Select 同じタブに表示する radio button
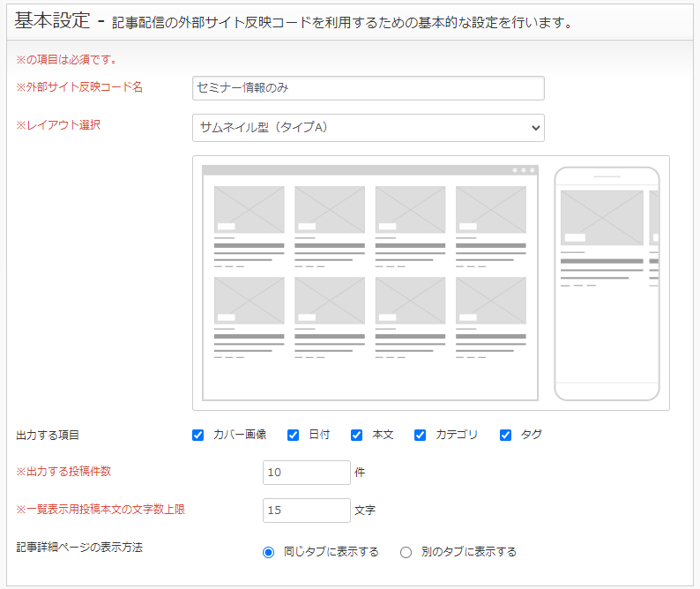Screen dimensions: 700x589 (x=268, y=552)
